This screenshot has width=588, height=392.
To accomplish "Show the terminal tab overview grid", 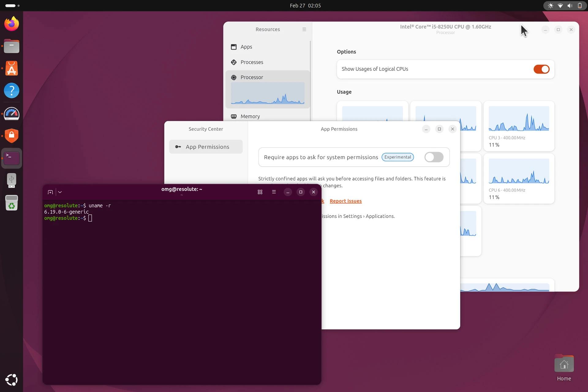I will (260, 192).
